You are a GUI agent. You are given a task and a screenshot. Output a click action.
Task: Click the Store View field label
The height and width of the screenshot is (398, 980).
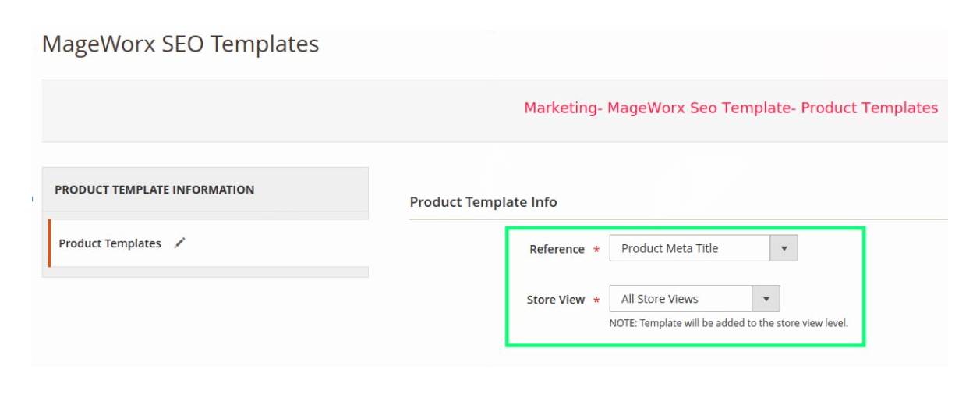tap(555, 300)
